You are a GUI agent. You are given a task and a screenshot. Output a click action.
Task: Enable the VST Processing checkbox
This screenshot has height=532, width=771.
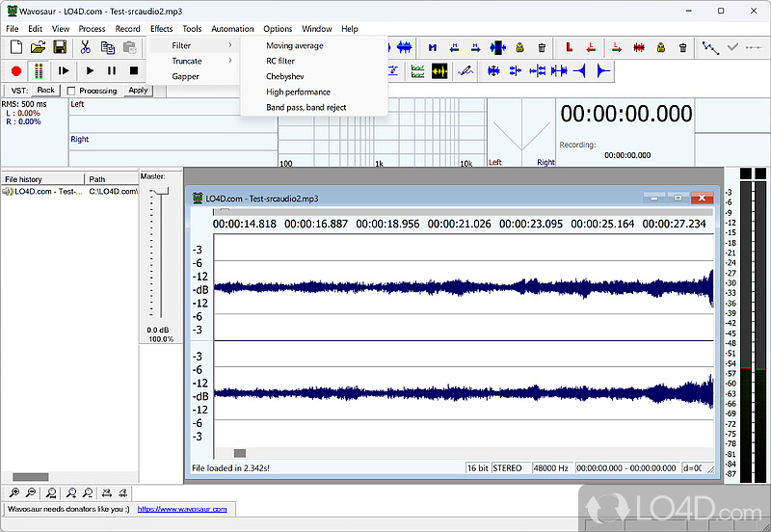pyautogui.click(x=71, y=91)
